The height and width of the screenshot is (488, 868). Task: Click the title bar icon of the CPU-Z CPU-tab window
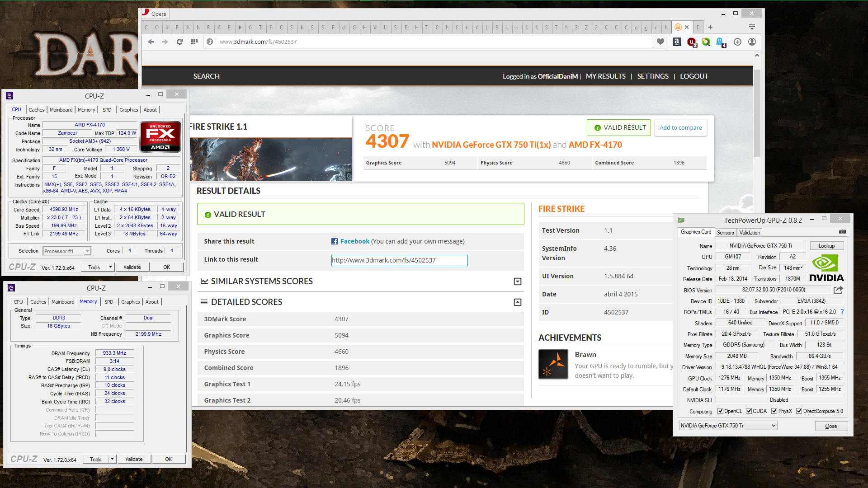coord(9,96)
